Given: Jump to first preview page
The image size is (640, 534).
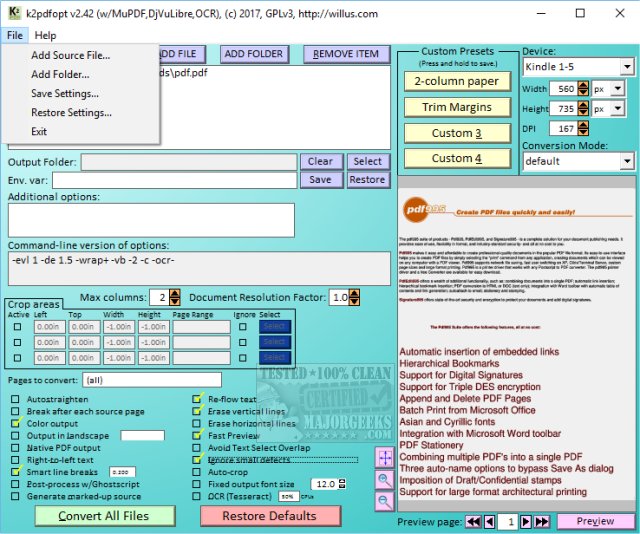Looking at the screenshot, I should tap(473, 521).
